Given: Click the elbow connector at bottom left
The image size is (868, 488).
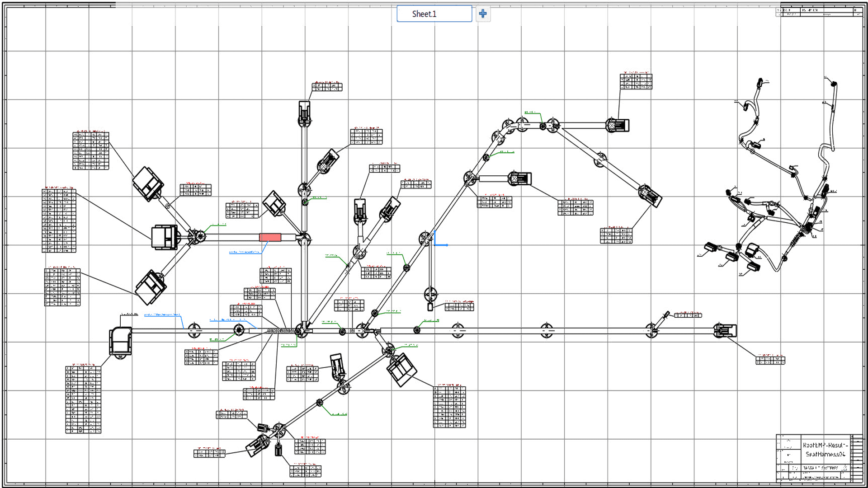Looking at the screenshot, I should click(120, 341).
